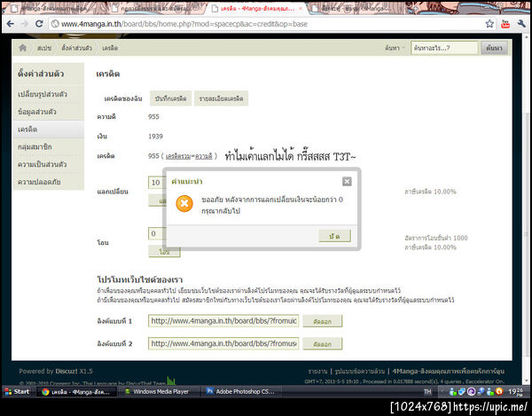Open the Chrome wrench menu

point(521,24)
